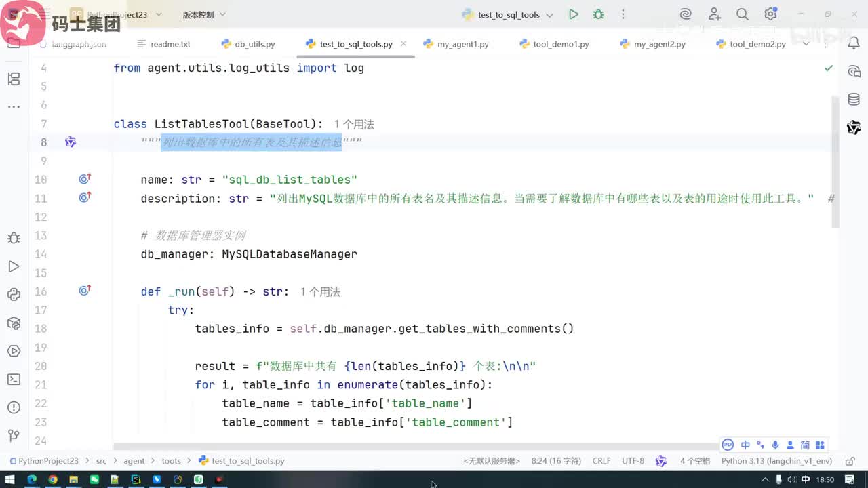Show more tool windows ellipsis
The image size is (868, 488).
pos(14,106)
